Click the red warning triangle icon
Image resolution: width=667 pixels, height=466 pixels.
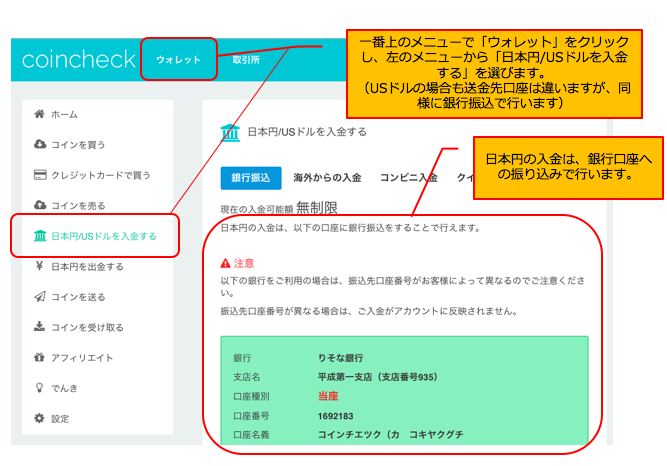pyautogui.click(x=225, y=263)
